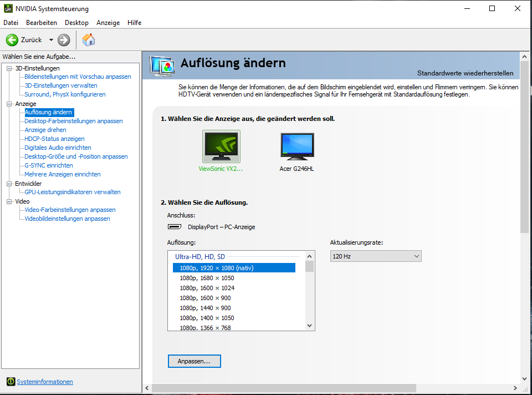
Task: Maximize the NVIDIA Systemsteuerung window
Action: pos(492,8)
